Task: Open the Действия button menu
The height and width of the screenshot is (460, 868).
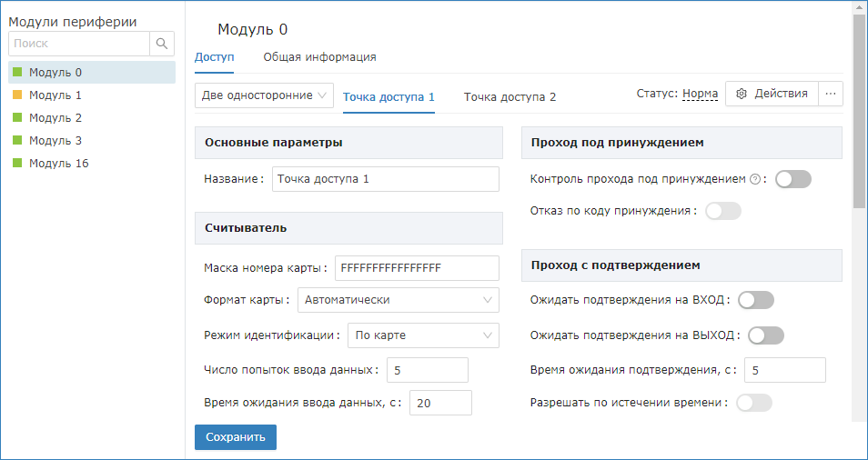Action: tap(772, 94)
